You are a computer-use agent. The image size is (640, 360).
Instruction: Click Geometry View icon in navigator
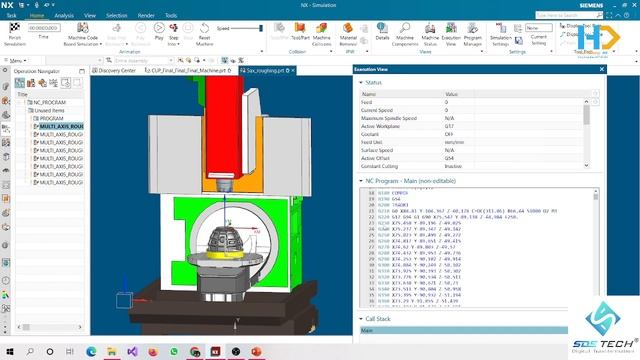(42, 83)
